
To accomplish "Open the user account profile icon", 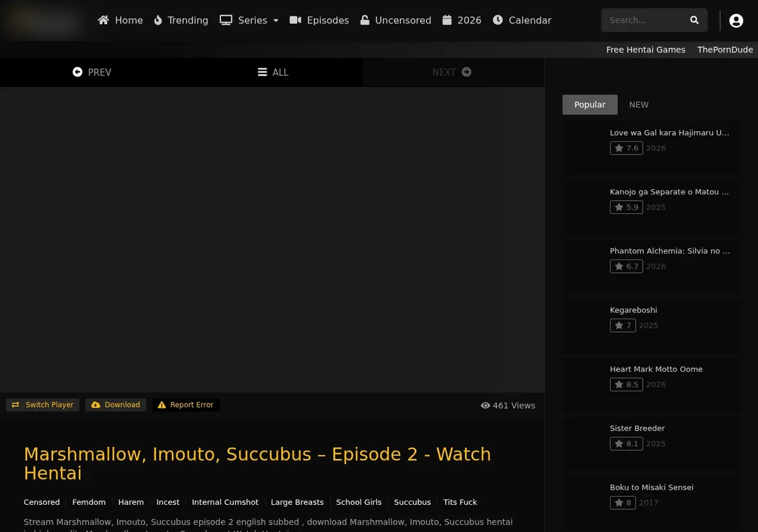I will 736,21.
